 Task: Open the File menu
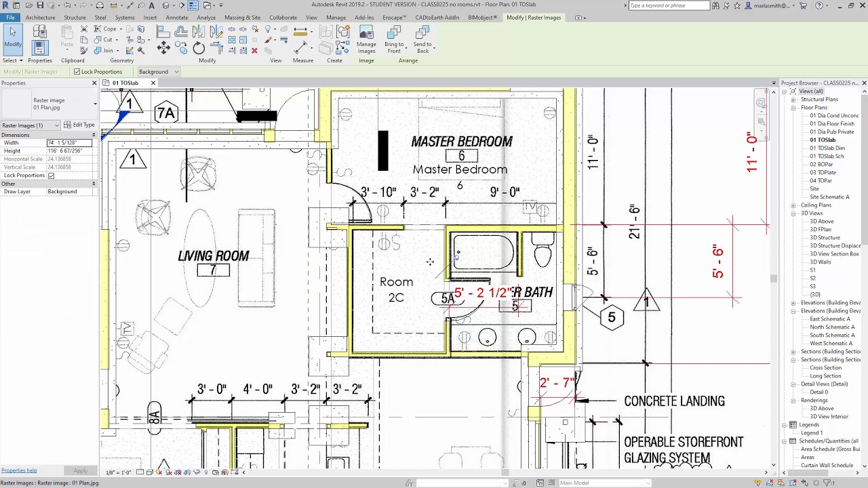(10, 18)
